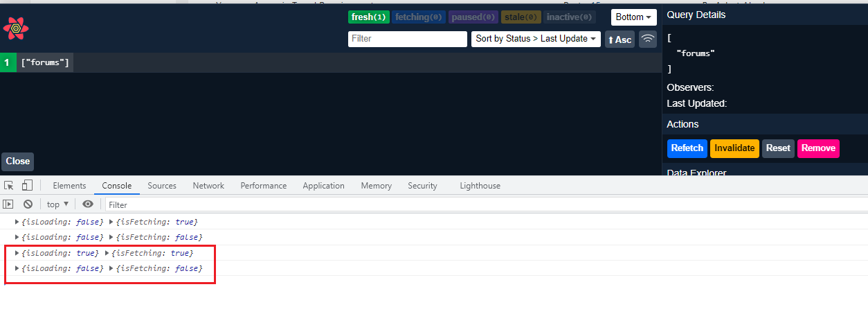The image size is (868, 332).
Task: Toggle the stale(0) status filter
Action: [x=521, y=17]
